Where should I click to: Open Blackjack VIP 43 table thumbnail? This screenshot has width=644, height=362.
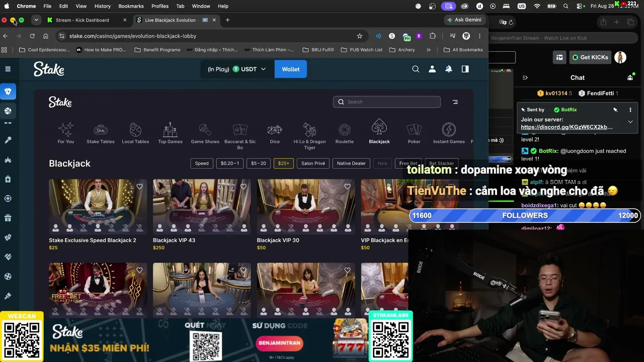pos(202,207)
